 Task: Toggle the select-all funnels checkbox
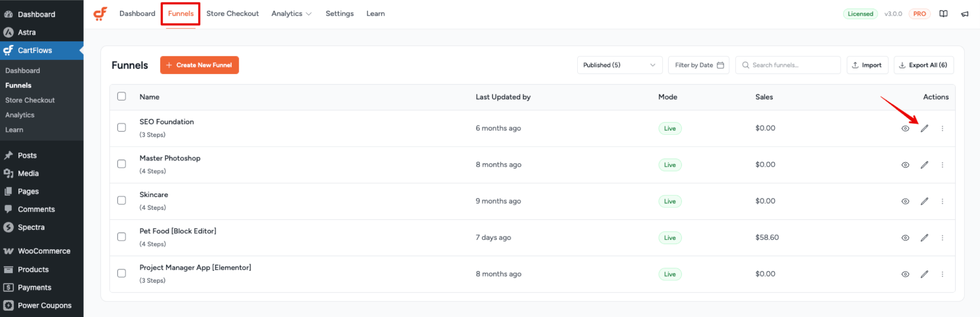[x=121, y=96]
